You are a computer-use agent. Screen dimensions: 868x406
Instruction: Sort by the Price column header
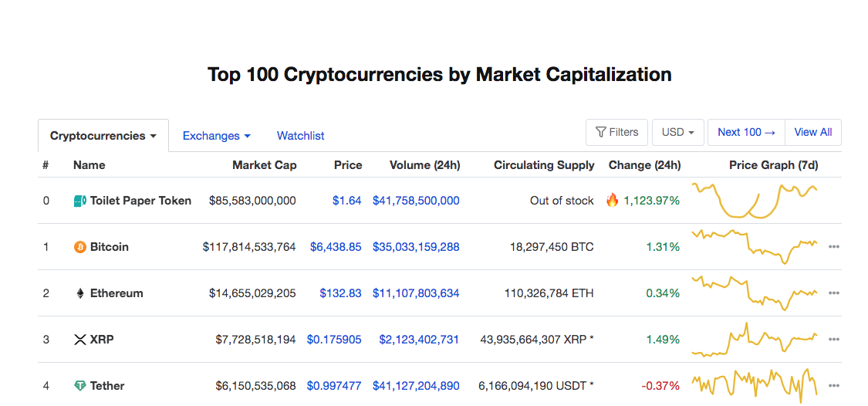pyautogui.click(x=348, y=165)
